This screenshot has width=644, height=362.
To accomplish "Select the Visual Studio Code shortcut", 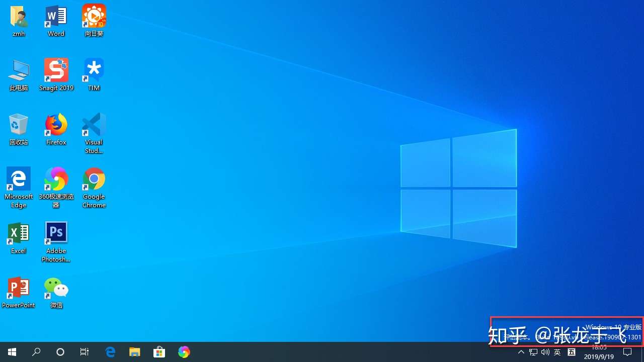I will click(x=94, y=133).
